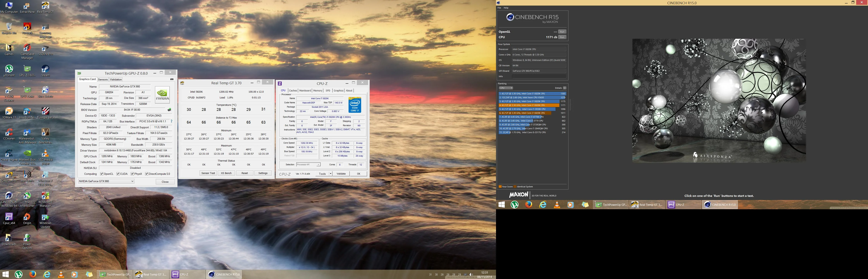The width and height of the screenshot is (868, 279).
Task: Open the Steam desktop shortcut
Action: pyautogui.click(x=46, y=71)
